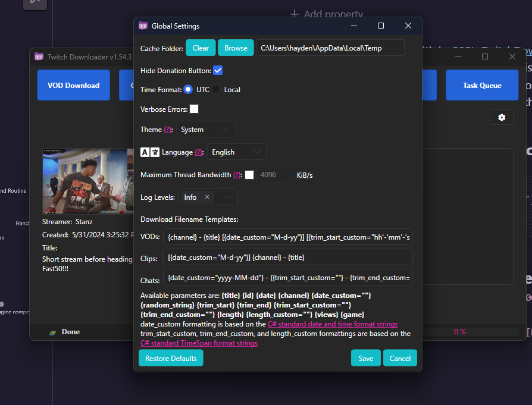This screenshot has width=532, height=405.
Task: Open the Theme dropdown showing System
Action: coord(205,130)
